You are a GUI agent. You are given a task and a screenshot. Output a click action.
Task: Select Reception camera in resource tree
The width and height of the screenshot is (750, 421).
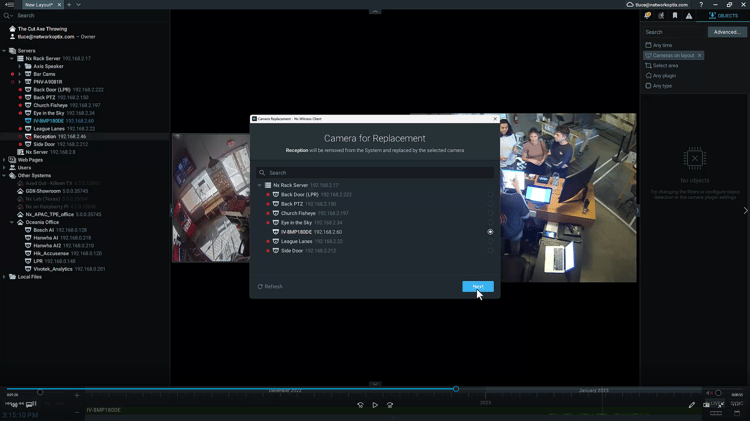[x=55, y=136]
